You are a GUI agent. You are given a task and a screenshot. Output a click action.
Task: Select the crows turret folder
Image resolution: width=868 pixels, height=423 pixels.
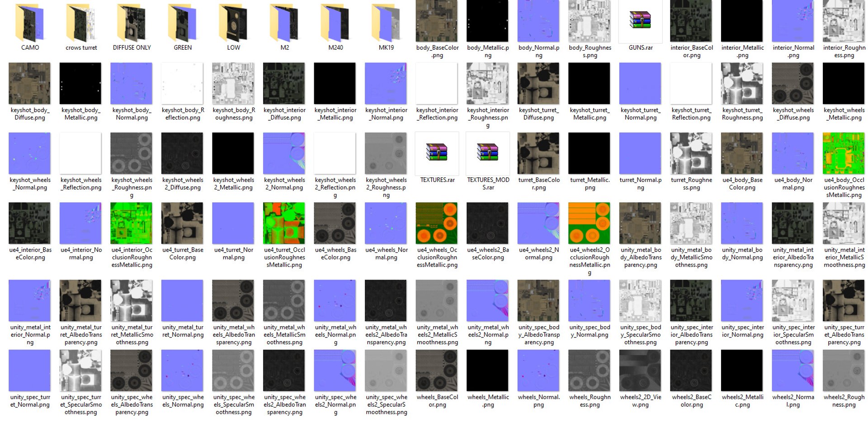[81, 22]
